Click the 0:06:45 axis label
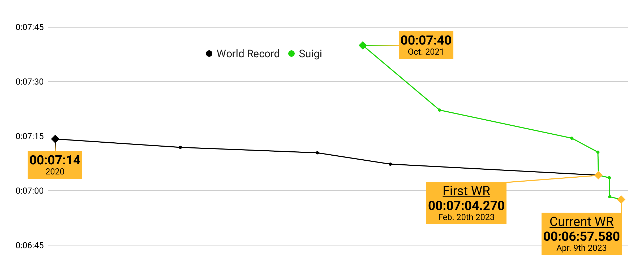The height and width of the screenshot is (272, 644). (30, 245)
